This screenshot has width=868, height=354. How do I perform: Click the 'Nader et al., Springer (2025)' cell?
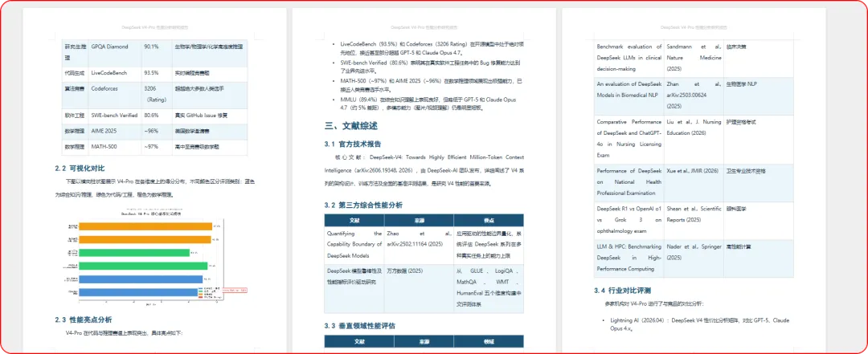[x=694, y=258]
